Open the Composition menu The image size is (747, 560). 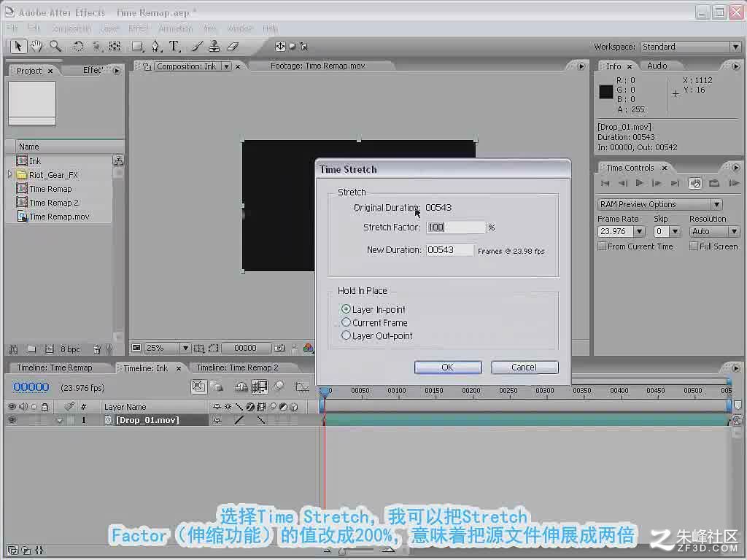tap(71, 28)
